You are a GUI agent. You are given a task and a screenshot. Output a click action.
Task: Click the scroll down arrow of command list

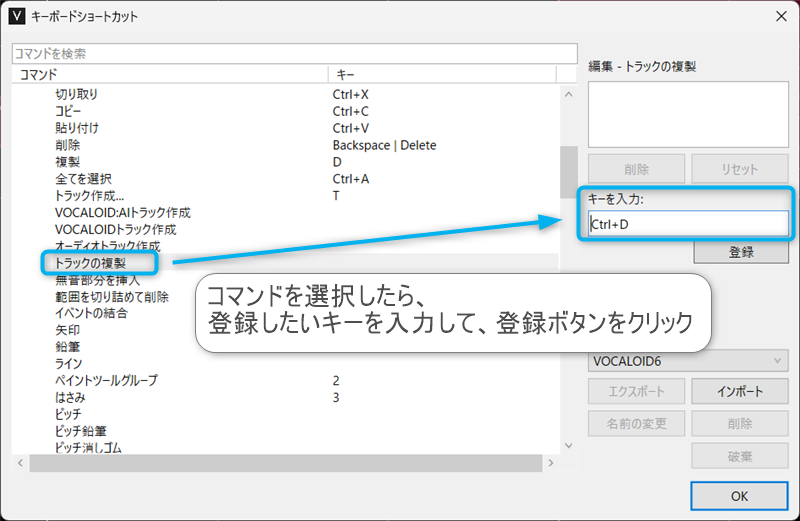point(568,446)
